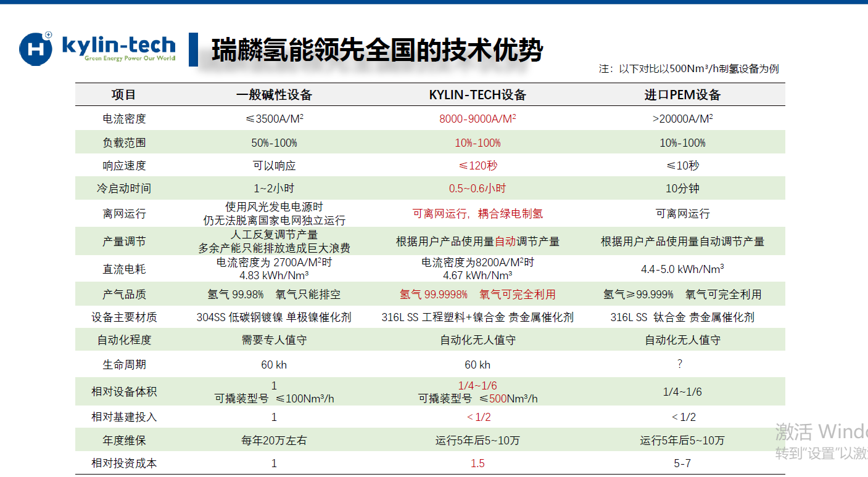Click the red 0.5~0.6小时 cell
Viewport: 868px width, 477px height.
477,189
